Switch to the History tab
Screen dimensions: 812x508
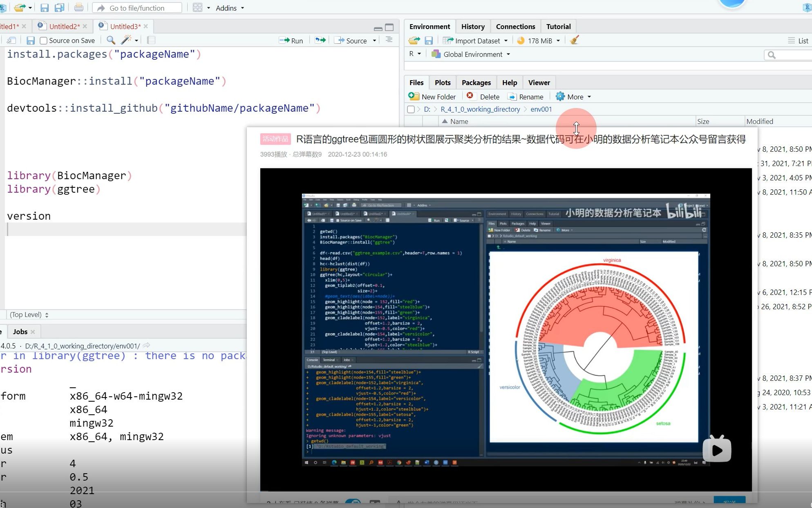pyautogui.click(x=473, y=27)
